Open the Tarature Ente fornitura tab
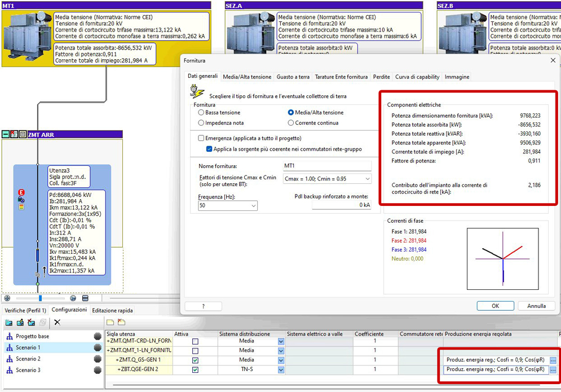561x392 pixels. tap(341, 77)
